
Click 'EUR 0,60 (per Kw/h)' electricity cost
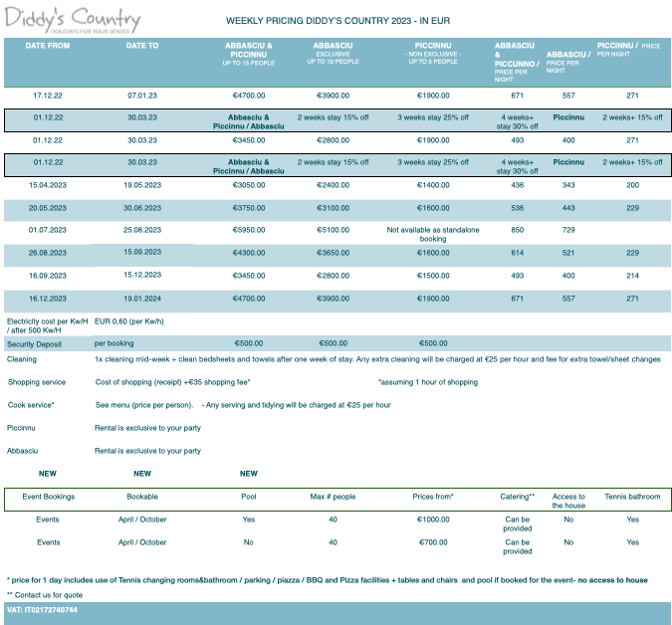click(129, 321)
